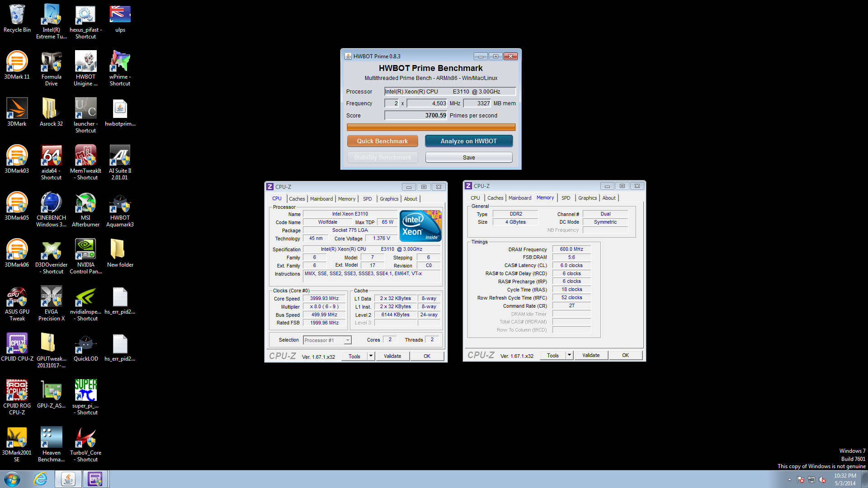
Task: Launch the nvidiaInspector shortcut icon
Action: coord(85,303)
